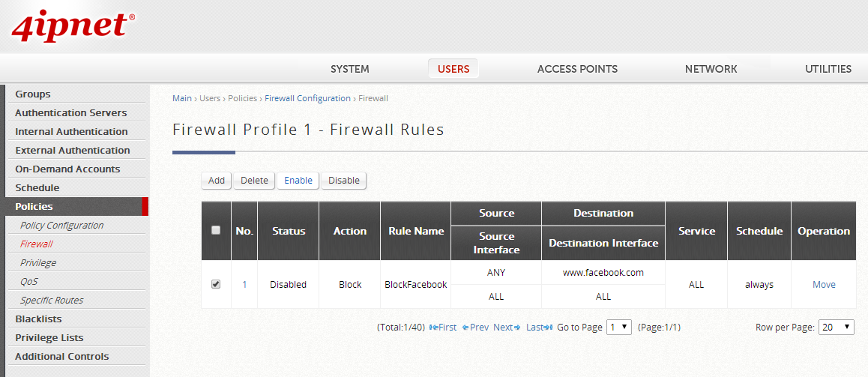Go to Next page in pagination
The image size is (868, 377).
[507, 328]
